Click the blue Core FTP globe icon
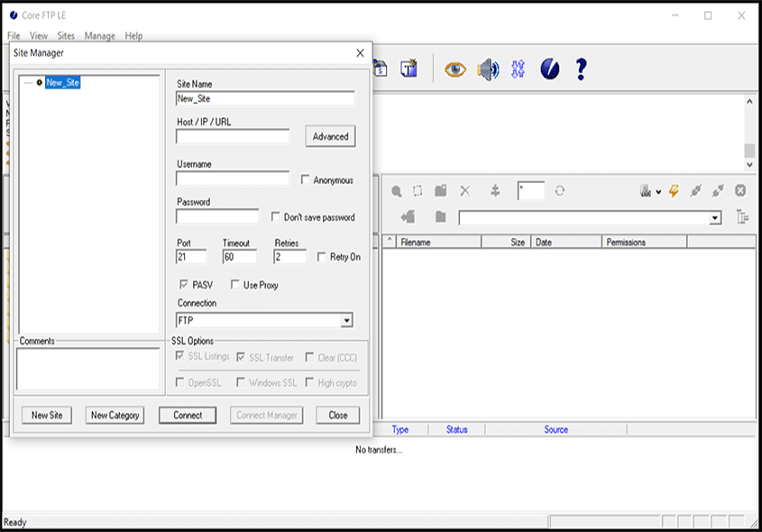 click(x=549, y=69)
